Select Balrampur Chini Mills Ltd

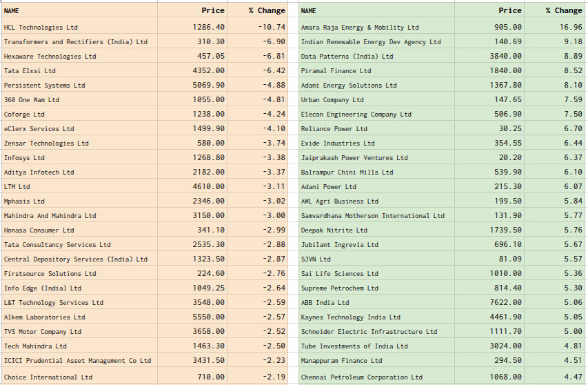click(376, 172)
